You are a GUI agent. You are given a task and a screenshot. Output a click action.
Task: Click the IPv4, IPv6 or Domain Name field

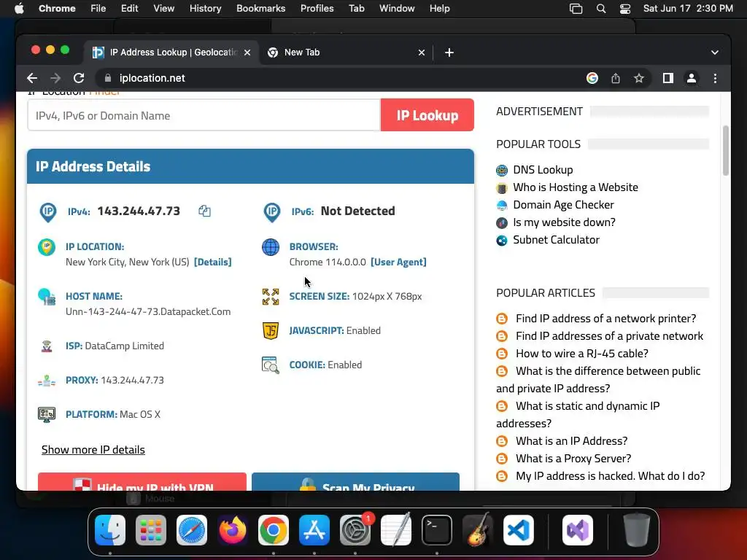(x=204, y=115)
